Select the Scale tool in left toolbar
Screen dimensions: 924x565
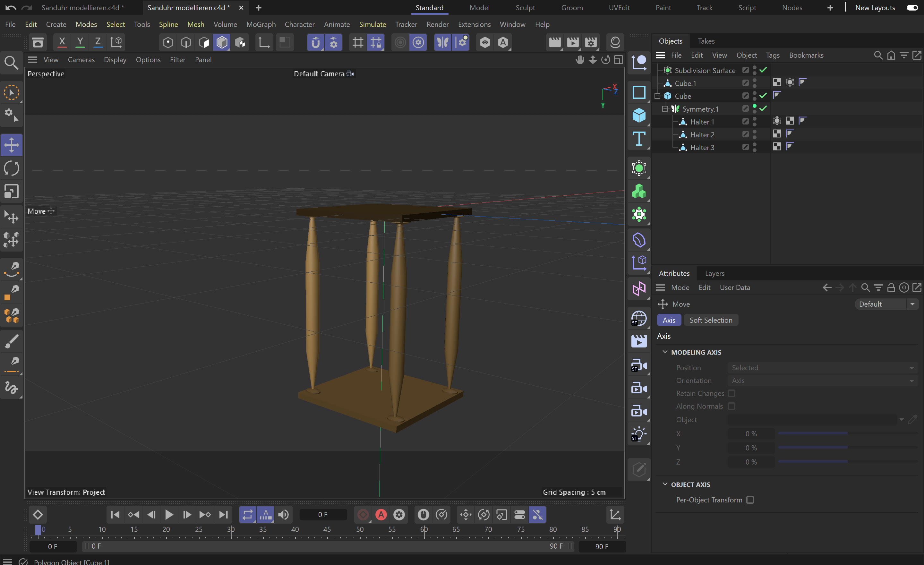(11, 192)
